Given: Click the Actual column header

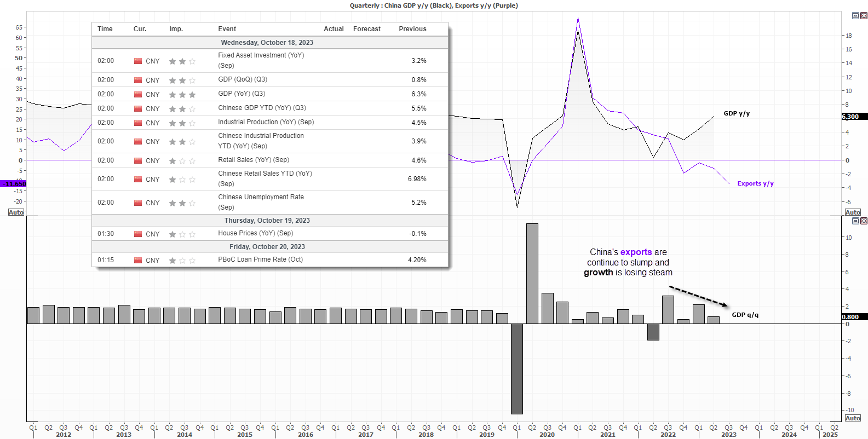Looking at the screenshot, I should click(334, 29).
